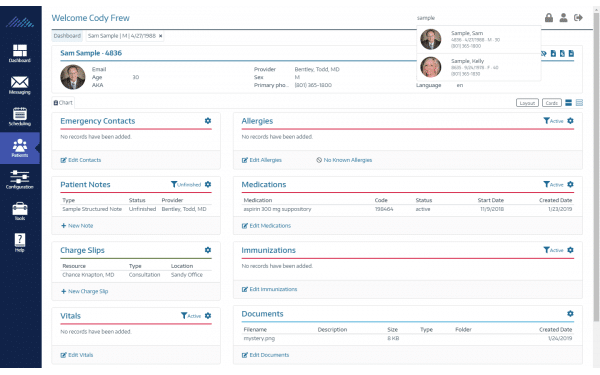The image size is (600, 375).
Task: Open Patient Notes settings gear
Action: (208, 184)
